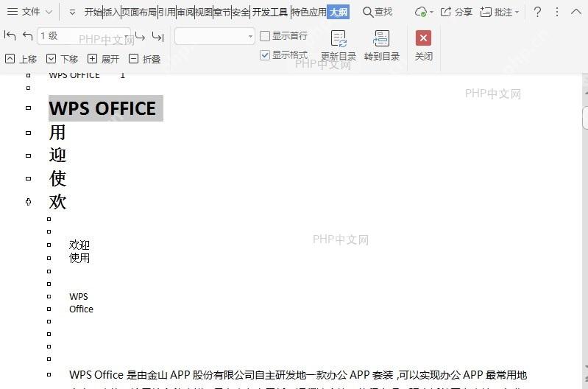588x389 pixels.
Task: Click the body text 使用
Action: click(79, 258)
